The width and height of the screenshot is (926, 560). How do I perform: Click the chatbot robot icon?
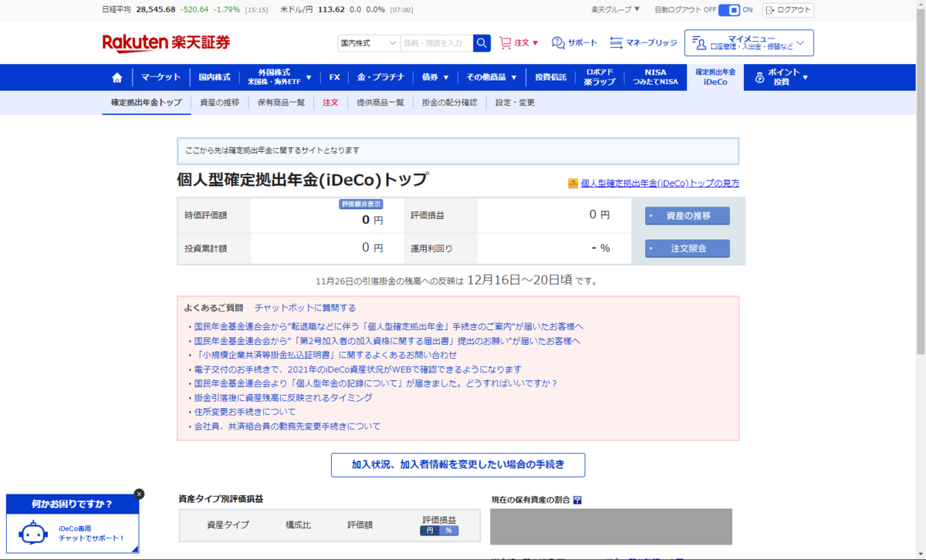pos(32,534)
